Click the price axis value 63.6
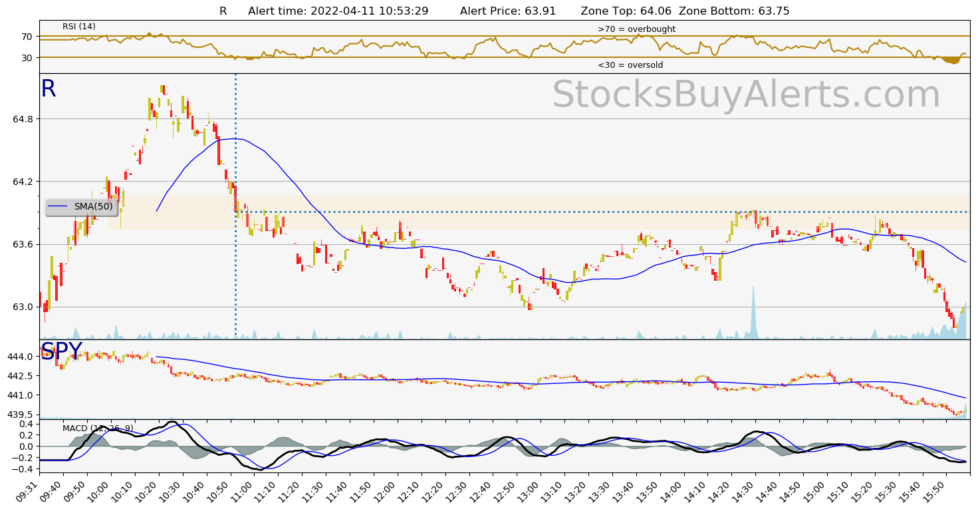This screenshot has width=980, height=511. click(23, 244)
